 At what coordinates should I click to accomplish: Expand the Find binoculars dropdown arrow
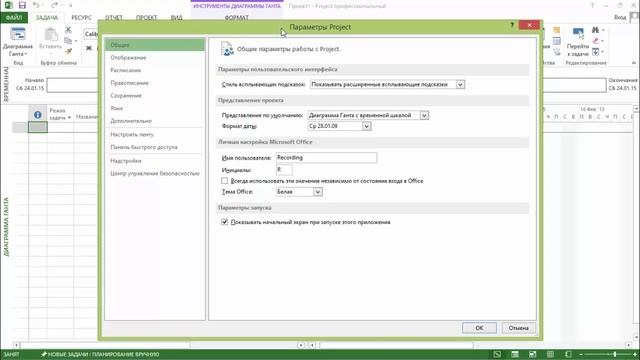[x=603, y=30]
